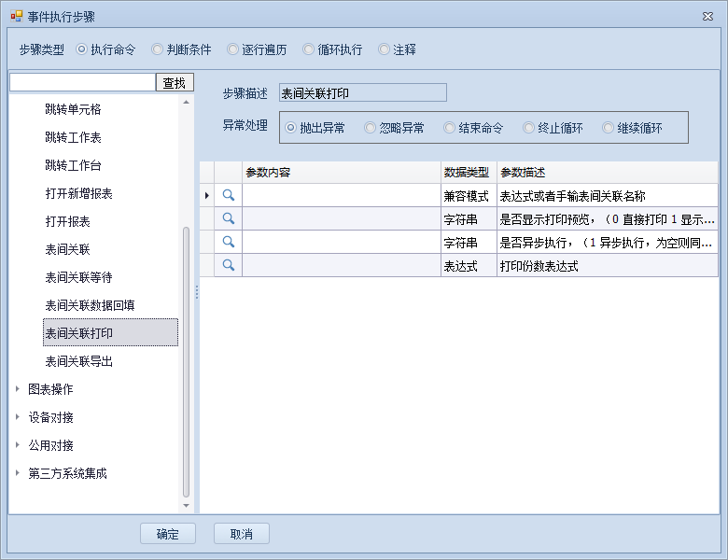Click the command search input box
The height and width of the screenshot is (560, 728).
(82, 83)
